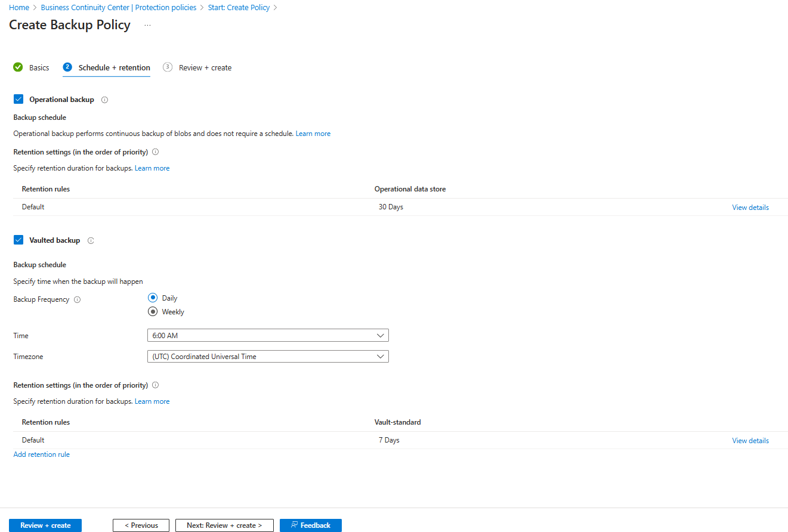Click the Backup Frequency label

click(41, 299)
